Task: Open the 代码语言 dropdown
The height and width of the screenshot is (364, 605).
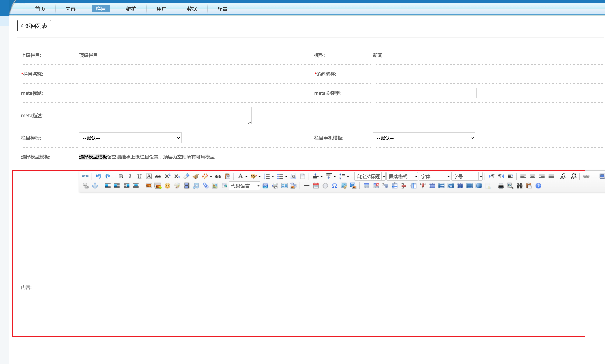Action: [x=258, y=186]
